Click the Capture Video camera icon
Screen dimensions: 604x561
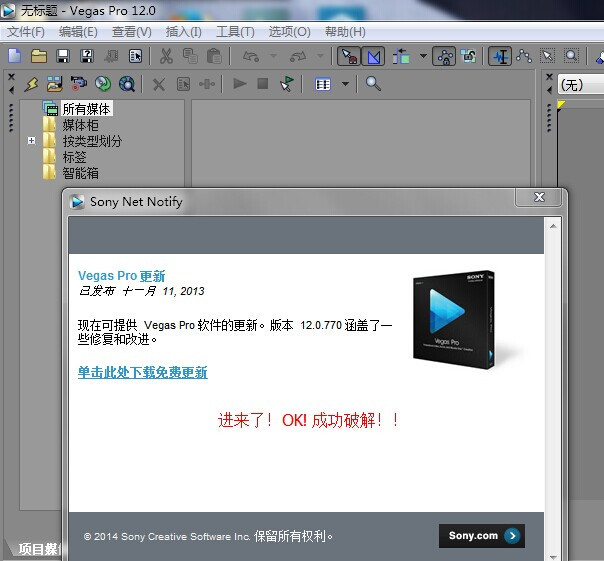pyautogui.click(x=79, y=84)
